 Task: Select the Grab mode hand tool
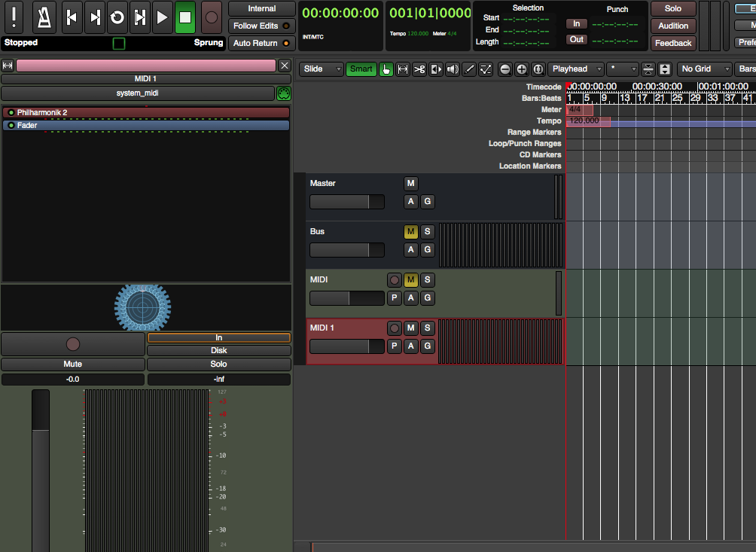click(x=386, y=69)
